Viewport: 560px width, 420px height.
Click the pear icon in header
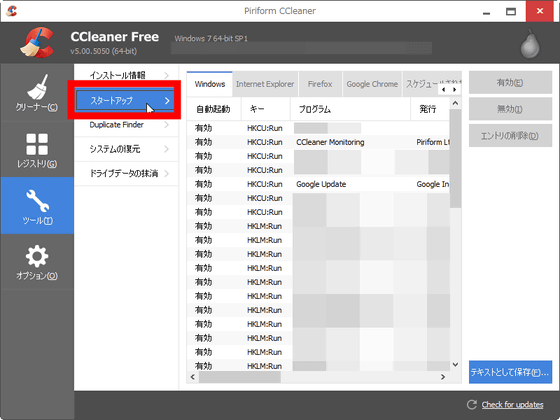pos(530,44)
